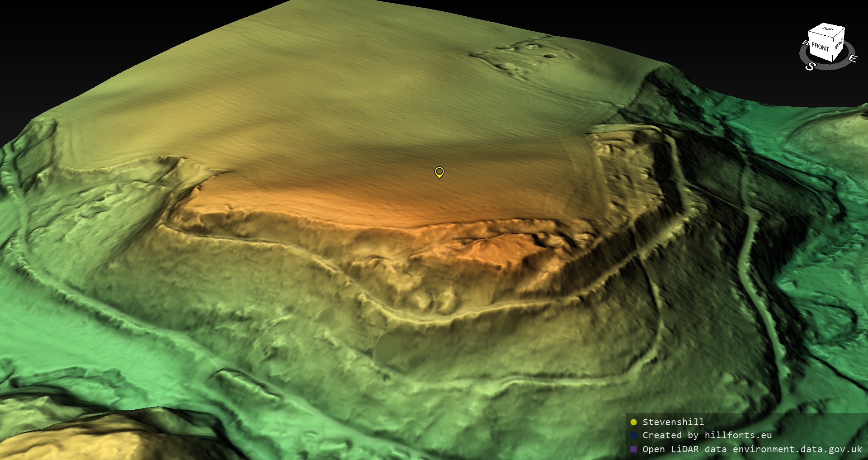
Task: Click the Stevenshill legend label
Action: (673, 422)
